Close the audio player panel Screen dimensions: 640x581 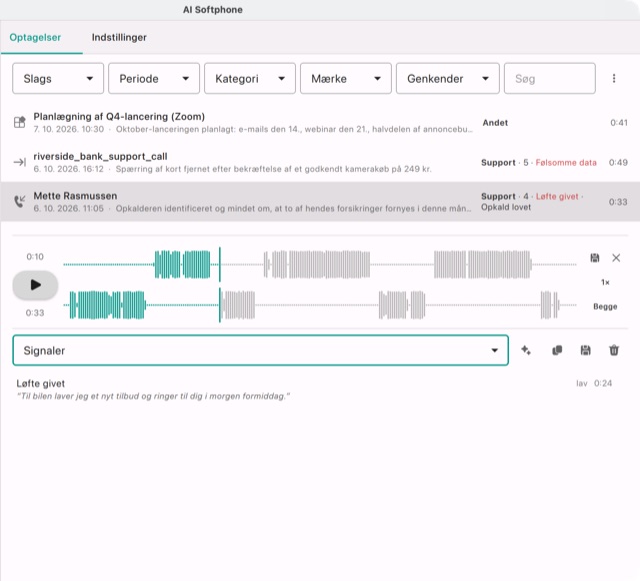tap(616, 258)
